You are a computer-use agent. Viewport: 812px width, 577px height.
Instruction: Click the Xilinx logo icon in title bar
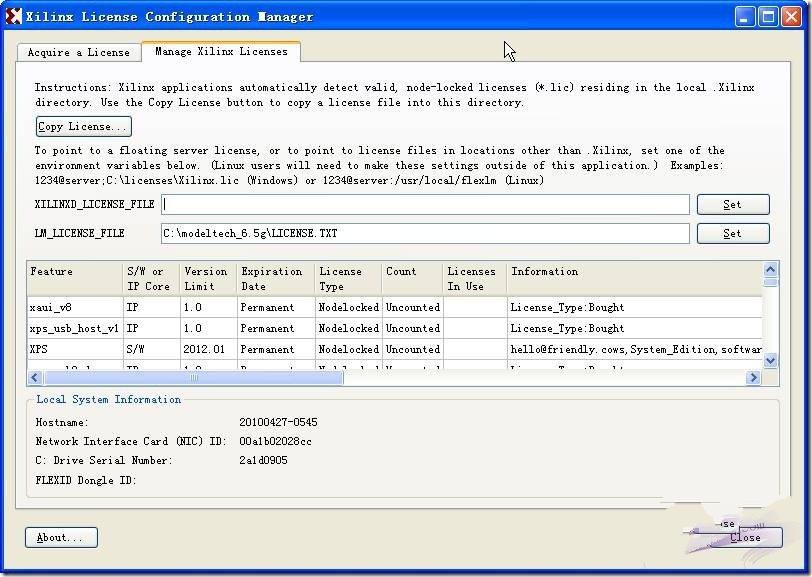coord(13,16)
